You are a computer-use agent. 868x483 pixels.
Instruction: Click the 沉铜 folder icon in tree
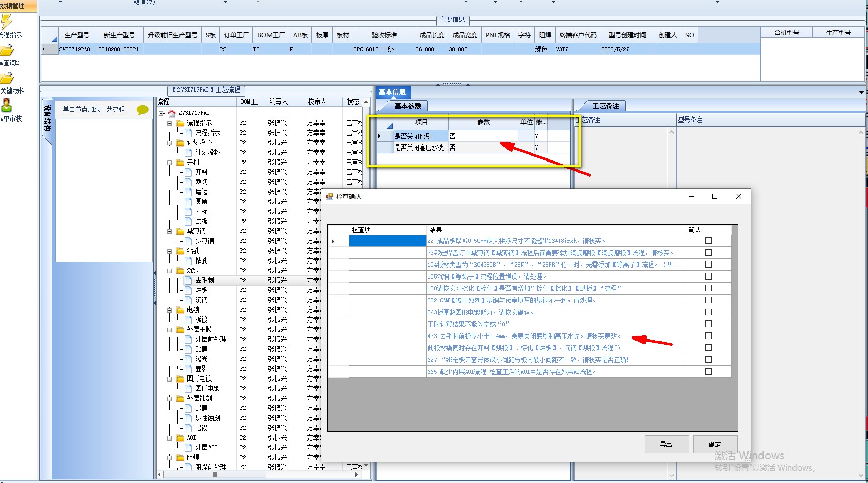pos(180,270)
